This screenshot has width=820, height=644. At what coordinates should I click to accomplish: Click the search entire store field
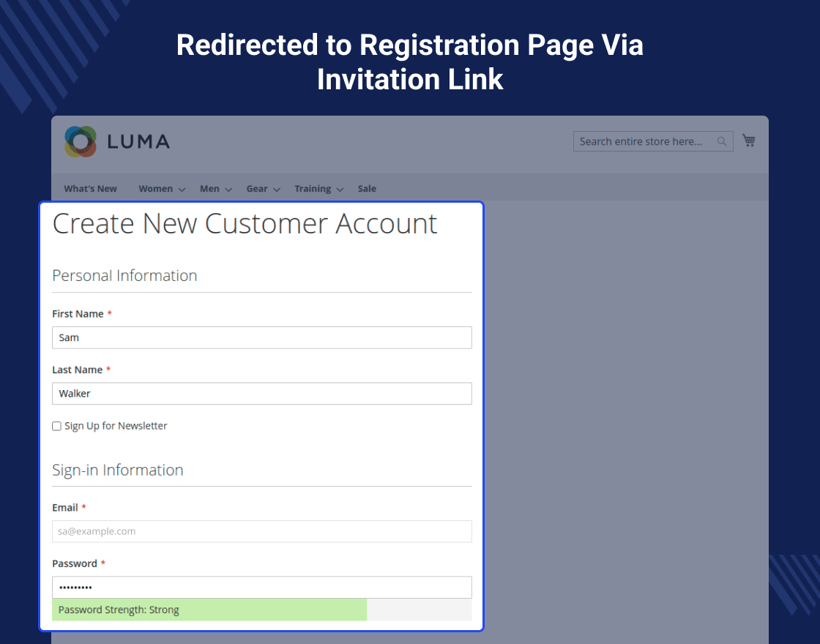tap(644, 141)
